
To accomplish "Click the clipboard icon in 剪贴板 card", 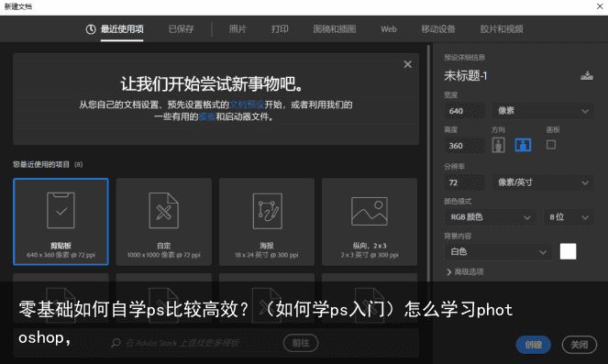I will [61, 210].
